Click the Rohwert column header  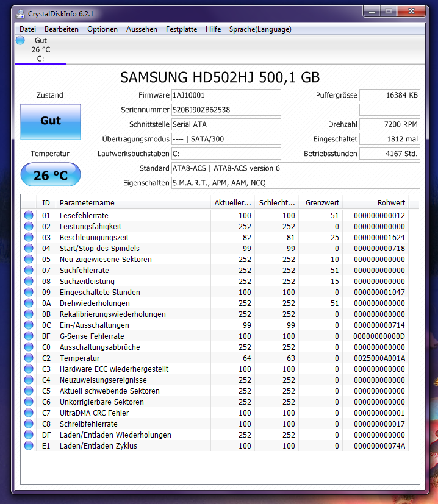[x=376, y=203]
